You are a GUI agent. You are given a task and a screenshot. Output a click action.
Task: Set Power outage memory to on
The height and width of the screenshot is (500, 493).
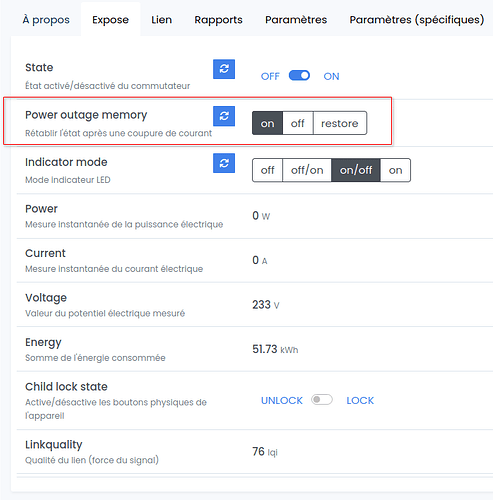tap(267, 123)
